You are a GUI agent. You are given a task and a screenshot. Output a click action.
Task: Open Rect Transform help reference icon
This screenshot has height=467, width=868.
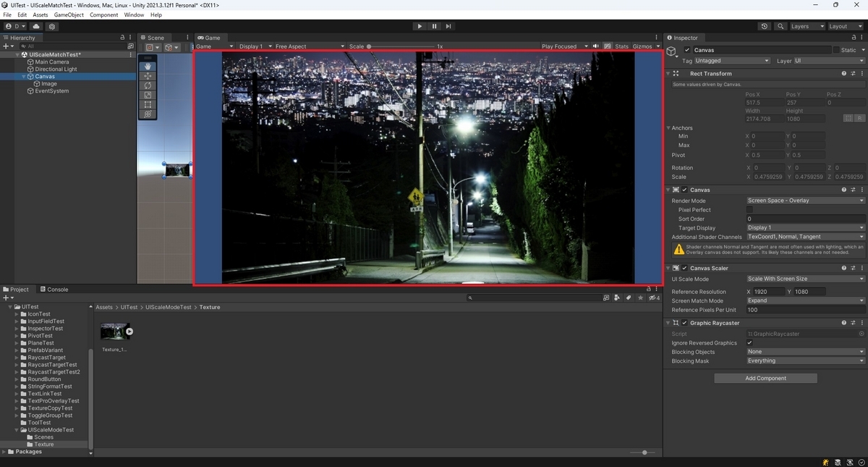[844, 73]
